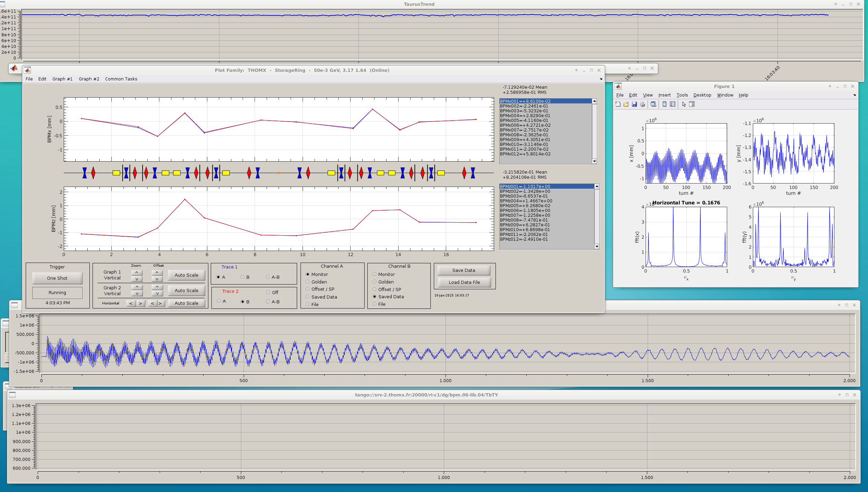Click the Save Figure floppy disk icon
This screenshot has height=492, width=868.
click(x=634, y=104)
